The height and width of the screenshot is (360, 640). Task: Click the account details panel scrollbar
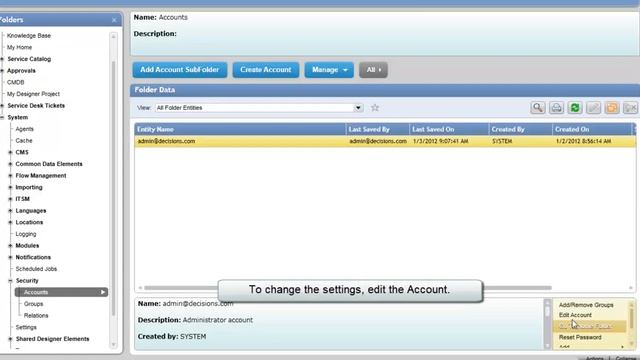547,324
